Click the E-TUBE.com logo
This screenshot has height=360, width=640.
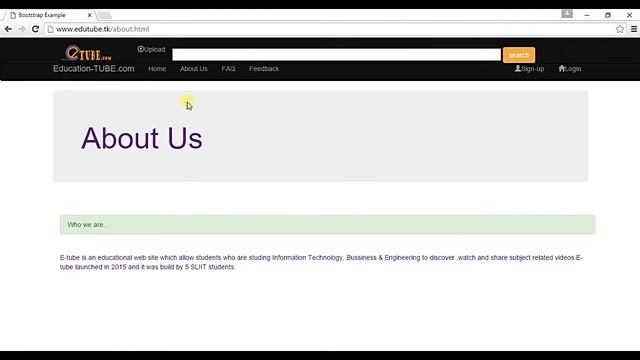point(88,53)
